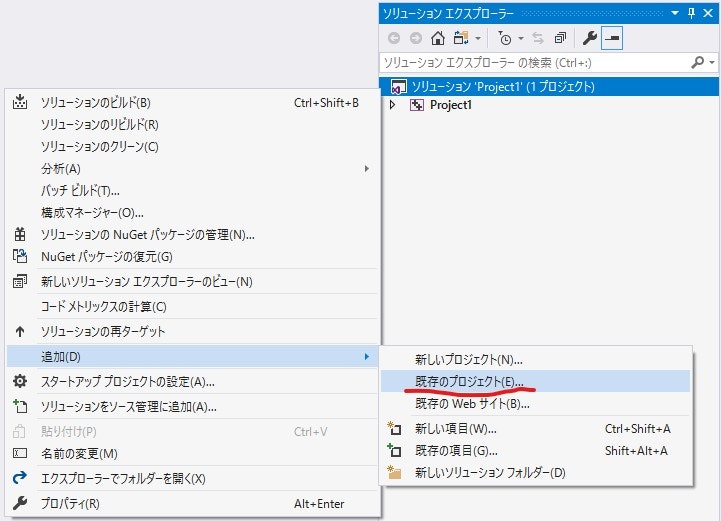
Task: Expand the submenu arrow of 分析(A)
Action: pos(366,169)
